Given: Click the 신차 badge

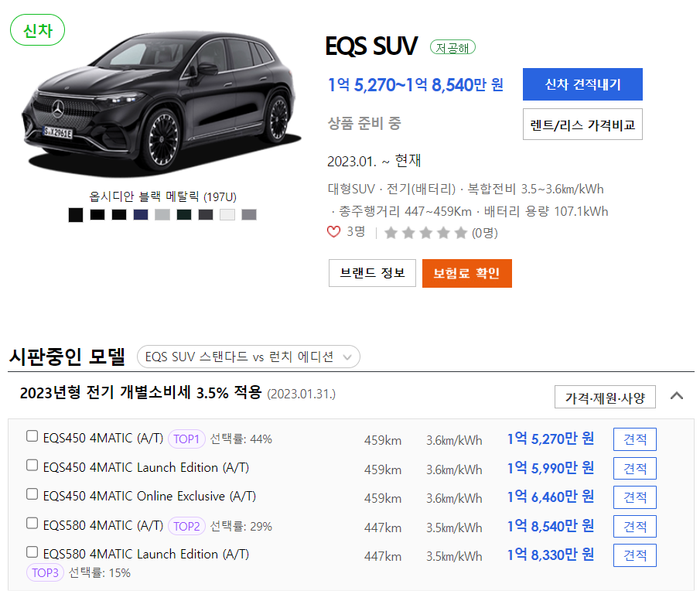Looking at the screenshot, I should point(37,30).
